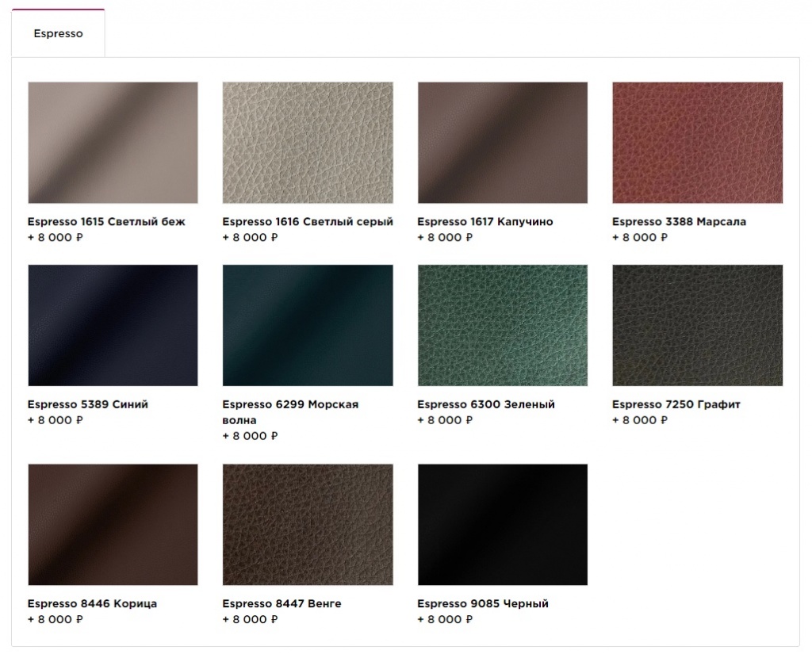Click the label 'Espresso 5389 Синий'
This screenshot has height=658, width=812.
tap(87, 404)
